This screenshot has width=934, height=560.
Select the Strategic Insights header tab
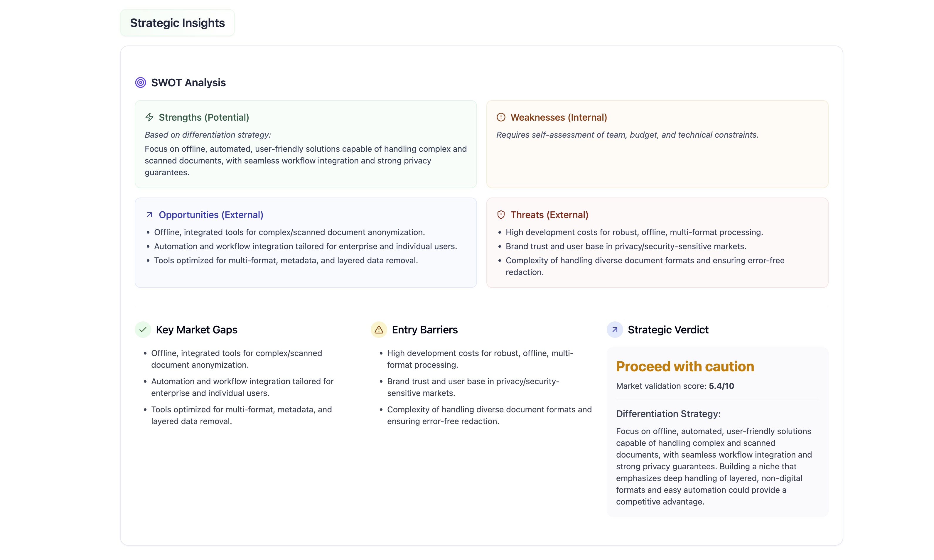coord(177,23)
